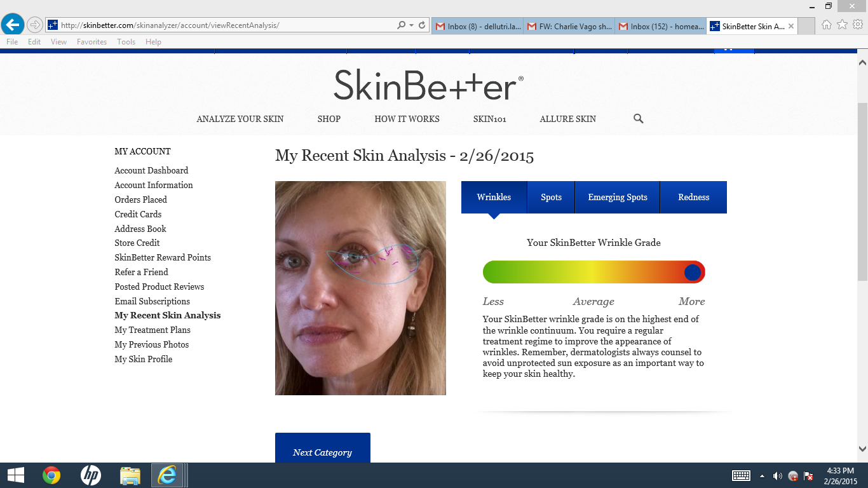The width and height of the screenshot is (868, 488).
Task: Open IE Favorites star icon
Action: (842, 25)
